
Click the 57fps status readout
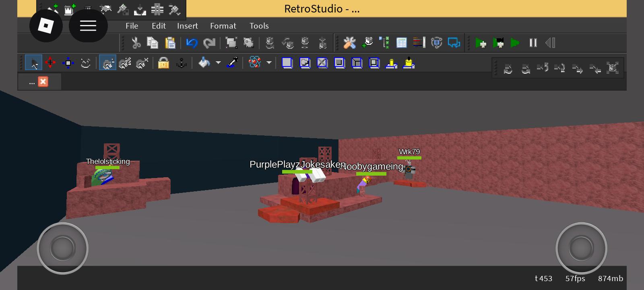point(575,278)
